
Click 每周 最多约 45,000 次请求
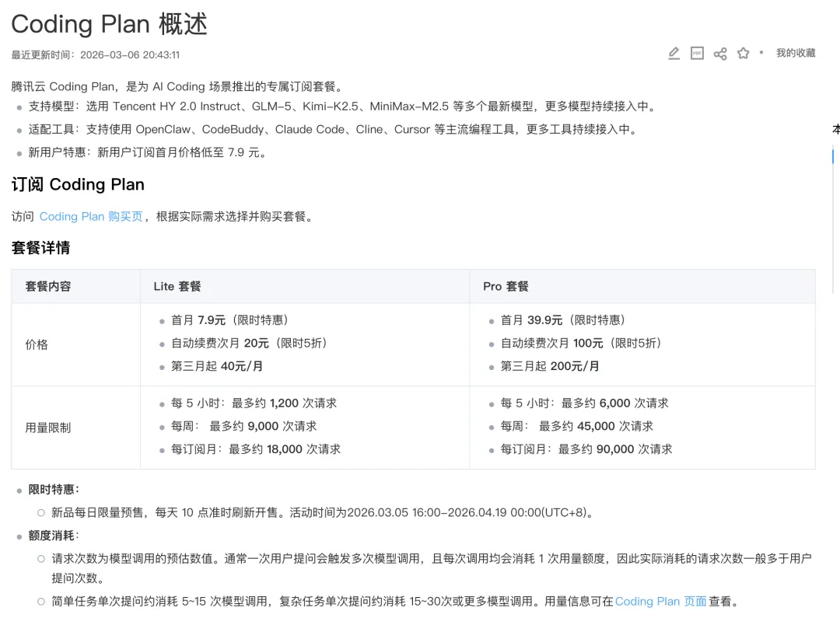[x=577, y=426]
